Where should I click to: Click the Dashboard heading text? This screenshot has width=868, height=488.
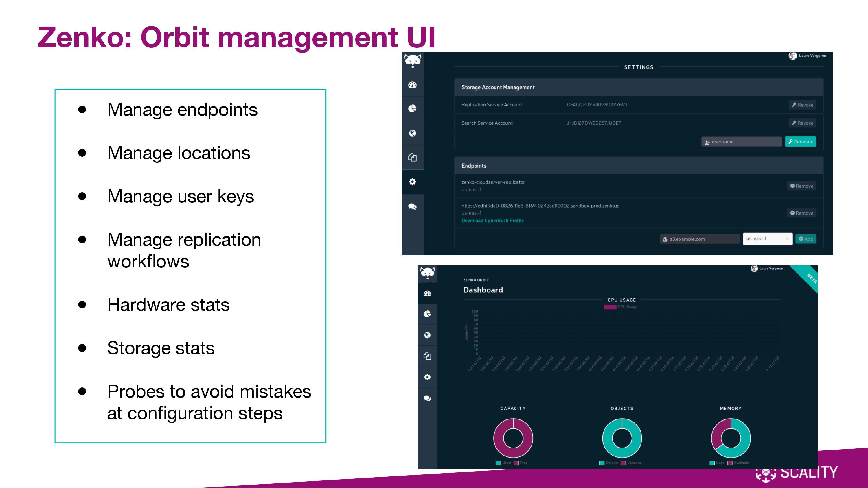coord(483,290)
